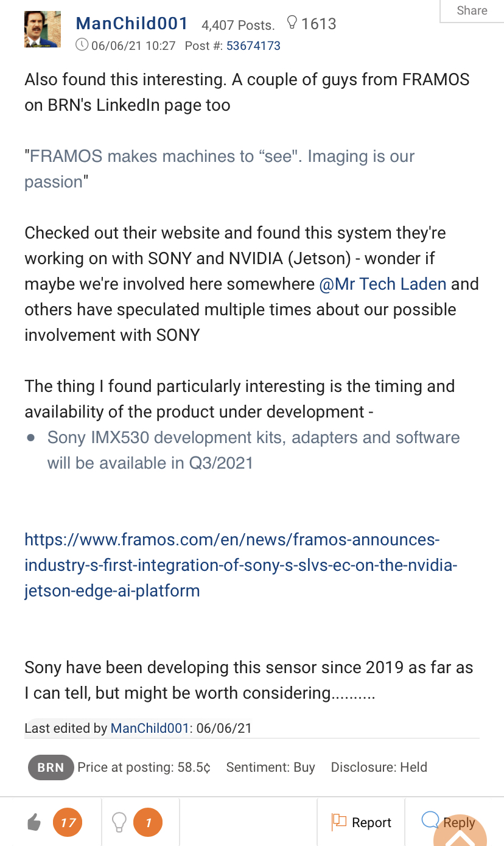Click ManChild001 in the last edited line

(x=150, y=728)
